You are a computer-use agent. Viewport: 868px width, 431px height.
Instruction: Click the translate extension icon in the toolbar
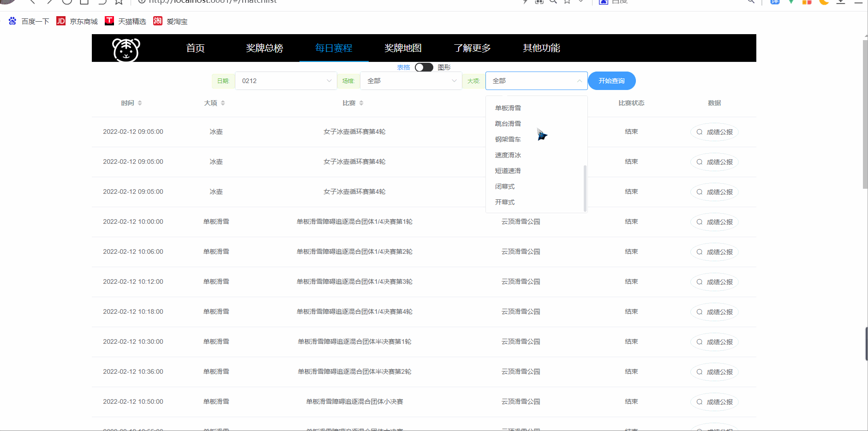tap(774, 2)
